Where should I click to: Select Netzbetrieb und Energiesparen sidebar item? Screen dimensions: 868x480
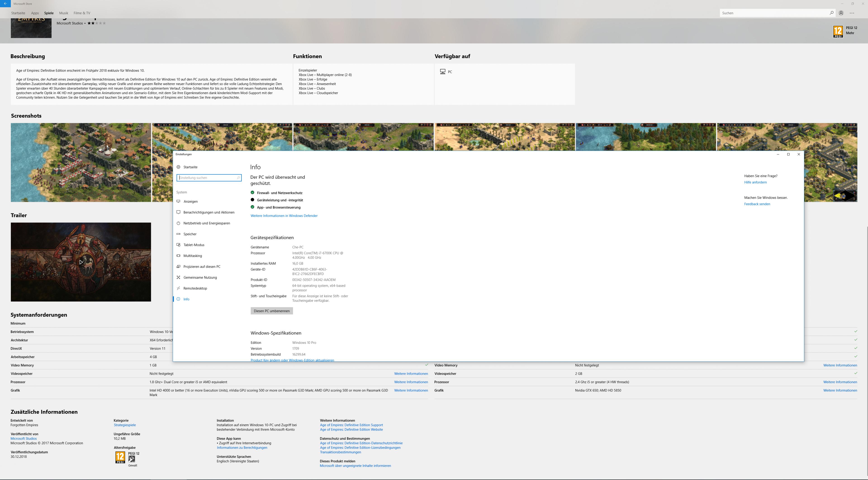[206, 223]
